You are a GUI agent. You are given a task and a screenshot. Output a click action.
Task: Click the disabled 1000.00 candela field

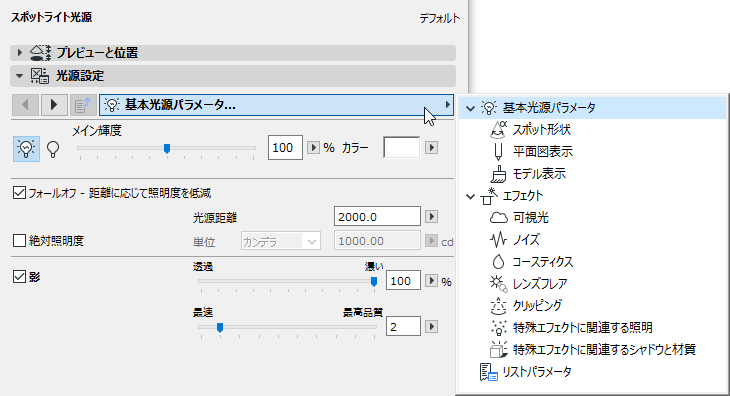point(377,241)
